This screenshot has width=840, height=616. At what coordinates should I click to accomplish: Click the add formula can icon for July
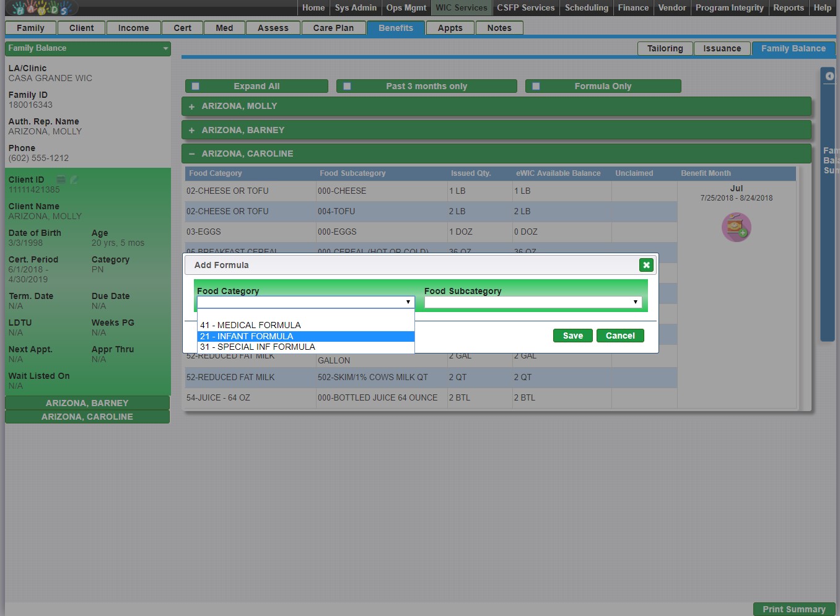click(x=736, y=227)
